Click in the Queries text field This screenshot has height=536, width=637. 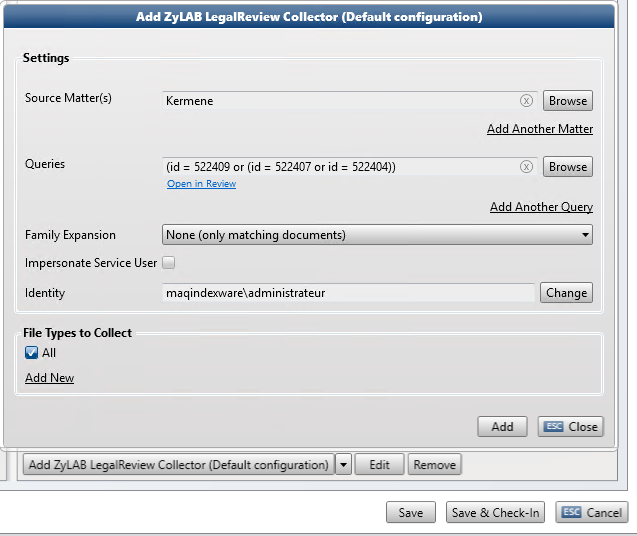tap(340, 167)
